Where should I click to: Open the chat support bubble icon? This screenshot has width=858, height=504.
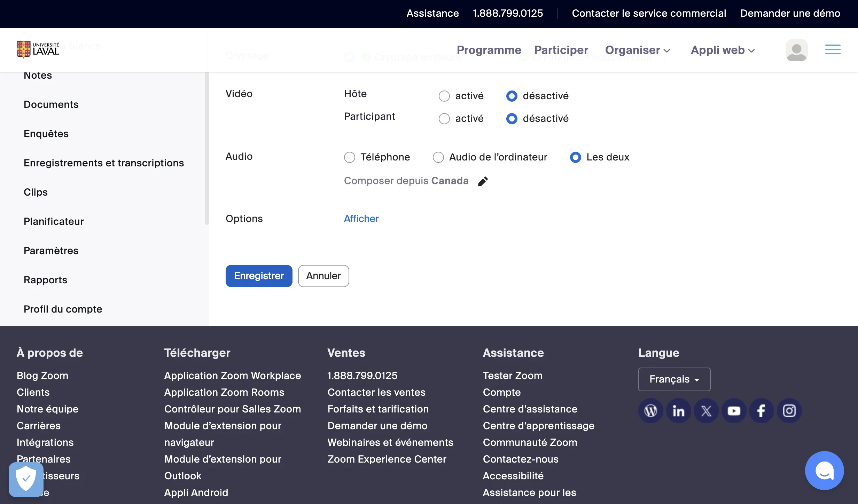click(824, 471)
